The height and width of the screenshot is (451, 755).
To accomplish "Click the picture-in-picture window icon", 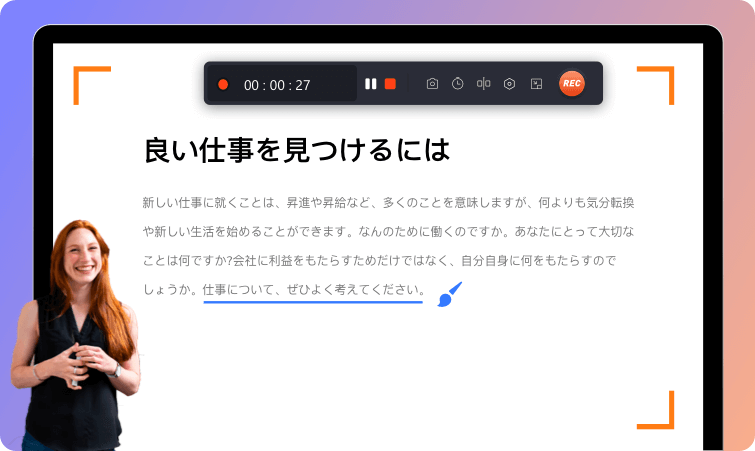I will point(536,84).
